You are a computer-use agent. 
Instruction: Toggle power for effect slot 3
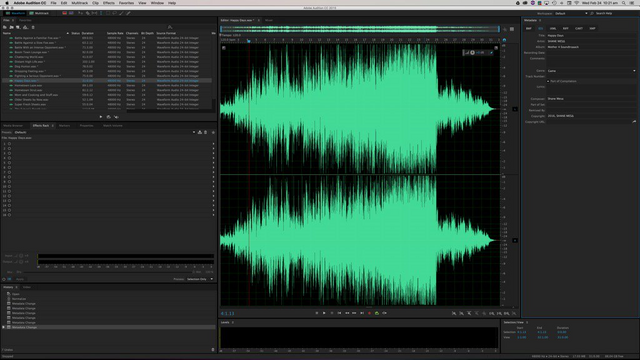click(x=9, y=153)
